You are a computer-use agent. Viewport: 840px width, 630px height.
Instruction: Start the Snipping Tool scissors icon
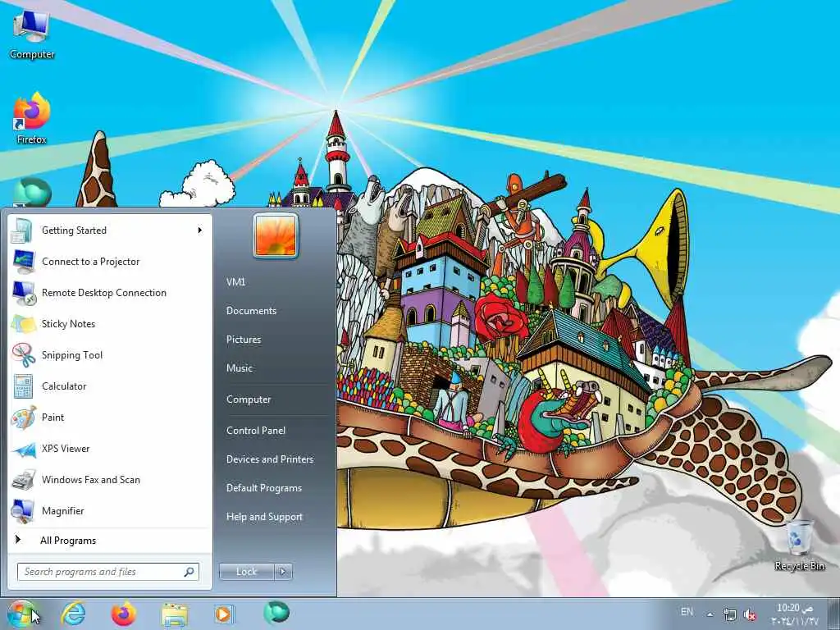coord(23,355)
